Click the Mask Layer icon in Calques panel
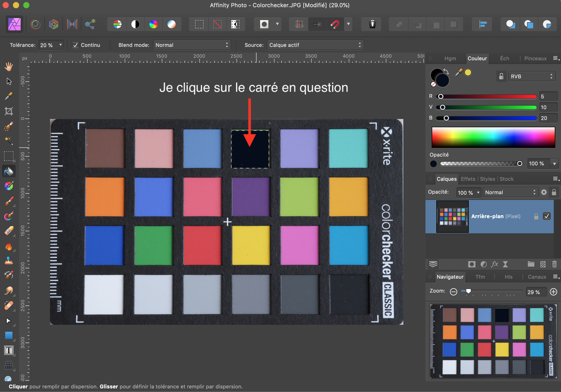Screen dimensions: 561x392 (471, 264)
